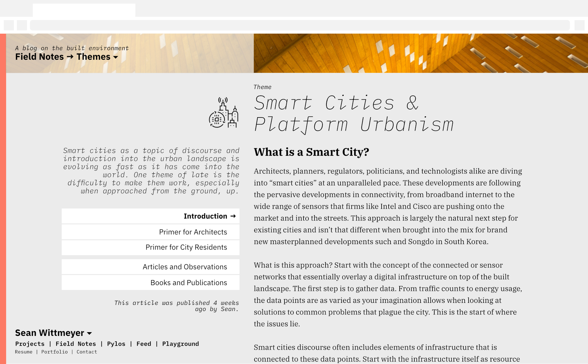The height and width of the screenshot is (364, 588).
Task: Click the 'Theme' label above title
Action: tap(262, 87)
